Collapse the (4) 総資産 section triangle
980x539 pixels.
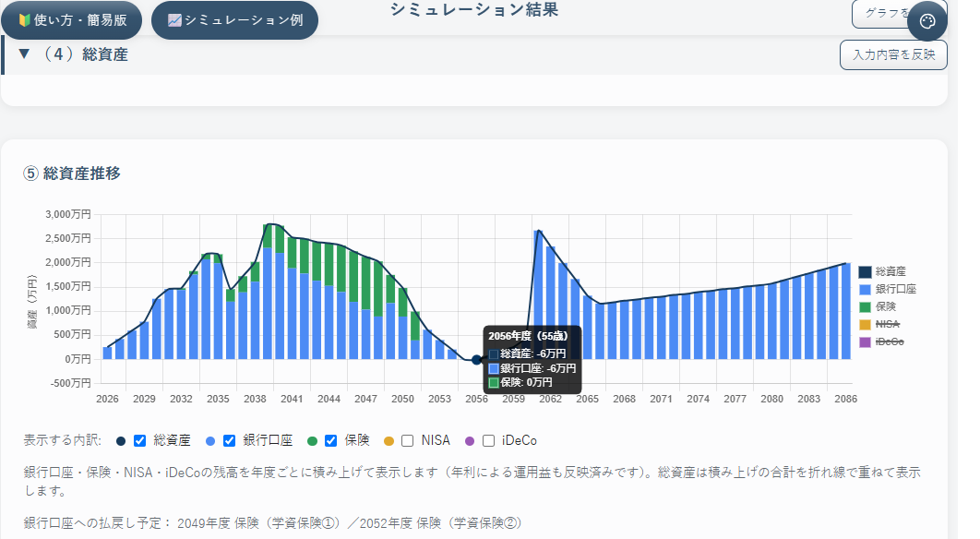(x=24, y=54)
